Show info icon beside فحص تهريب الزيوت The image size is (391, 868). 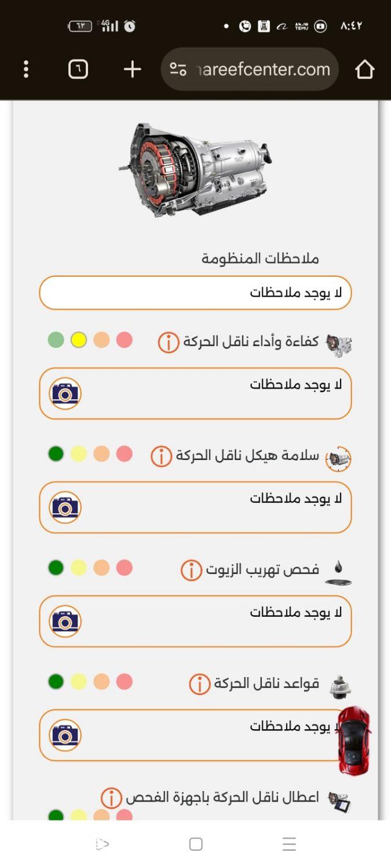click(x=191, y=571)
